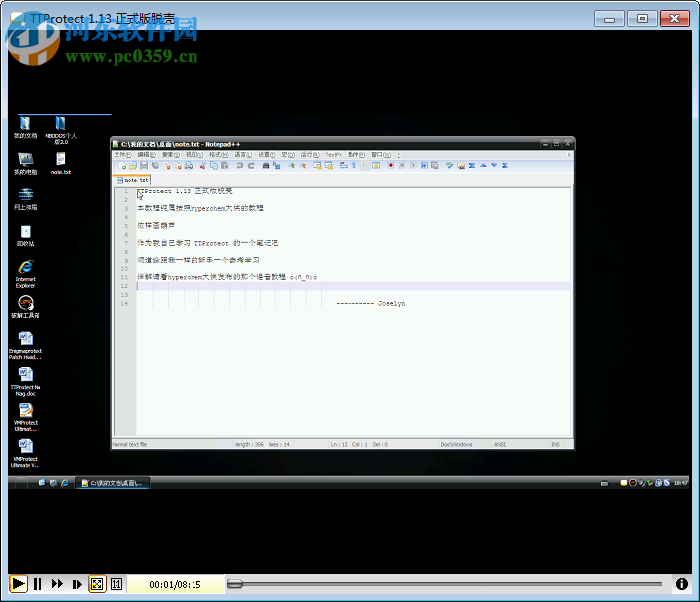Click the Zoom Out icon in Notepad++
The height and width of the screenshot is (602, 700).
click(x=303, y=166)
